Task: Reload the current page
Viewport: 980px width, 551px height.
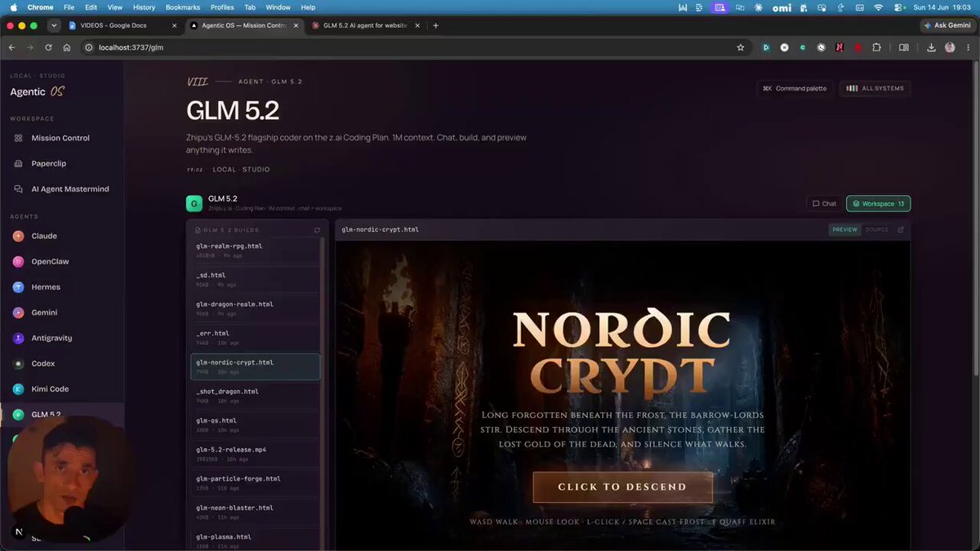Action: coord(49,47)
